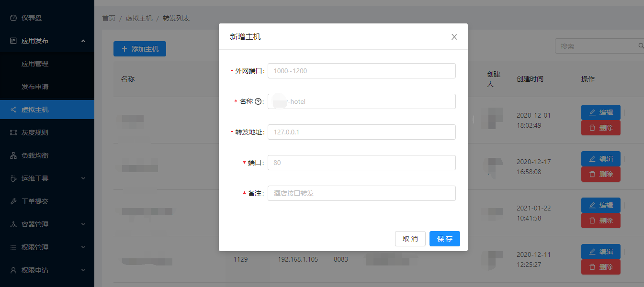Delete the row created 2020-12-01
Image resolution: width=644 pixels, height=287 pixels.
click(601, 128)
